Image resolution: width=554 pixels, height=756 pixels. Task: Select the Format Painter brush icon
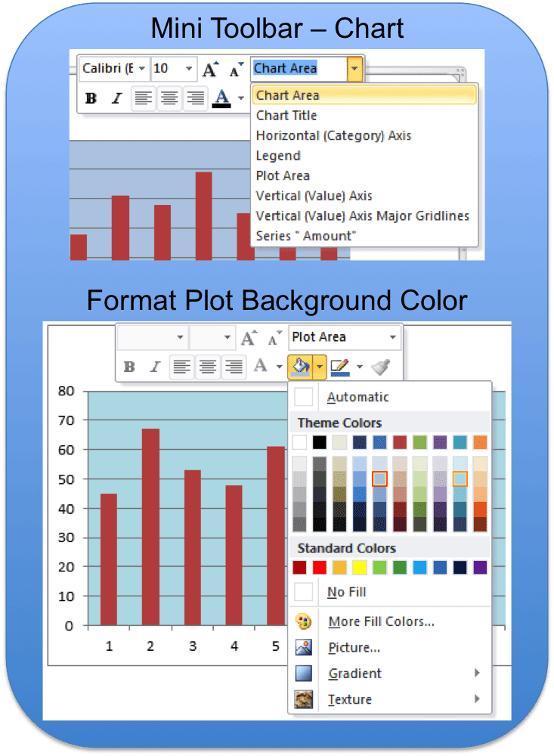[381, 367]
